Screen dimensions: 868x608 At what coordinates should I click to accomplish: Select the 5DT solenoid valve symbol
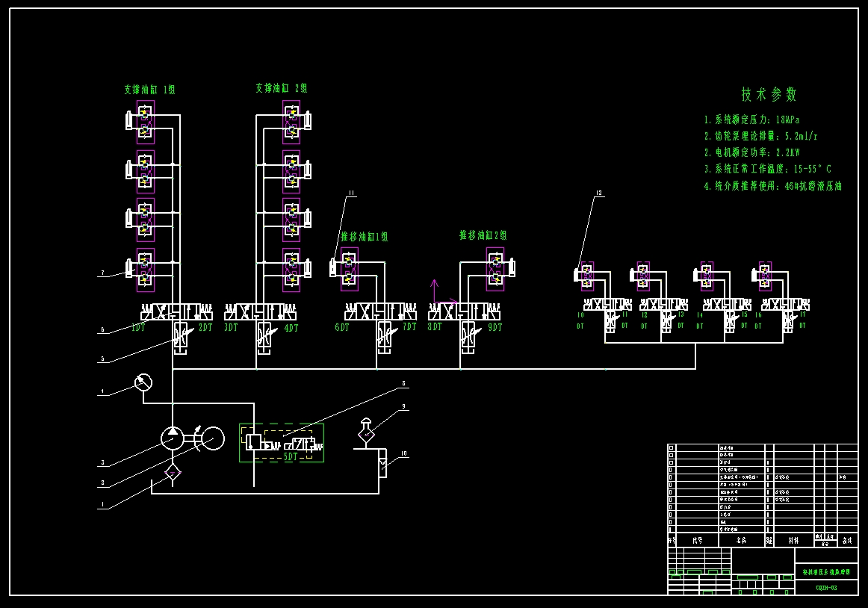click(x=303, y=444)
